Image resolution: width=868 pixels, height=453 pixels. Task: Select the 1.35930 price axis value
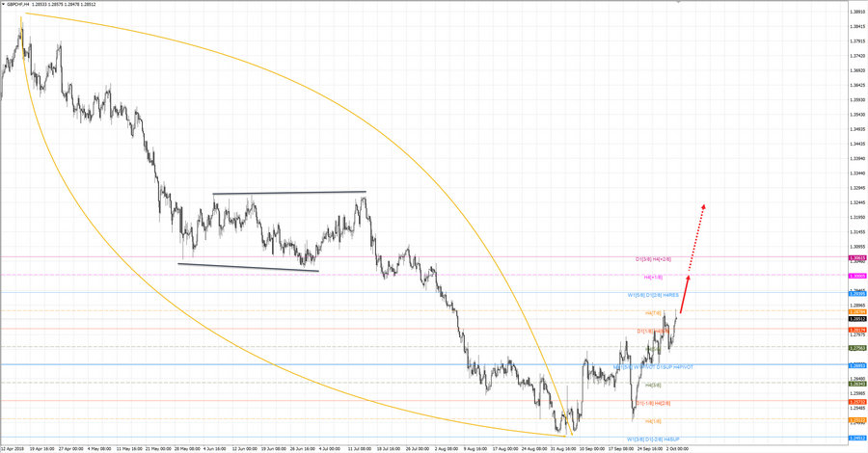coord(857,100)
